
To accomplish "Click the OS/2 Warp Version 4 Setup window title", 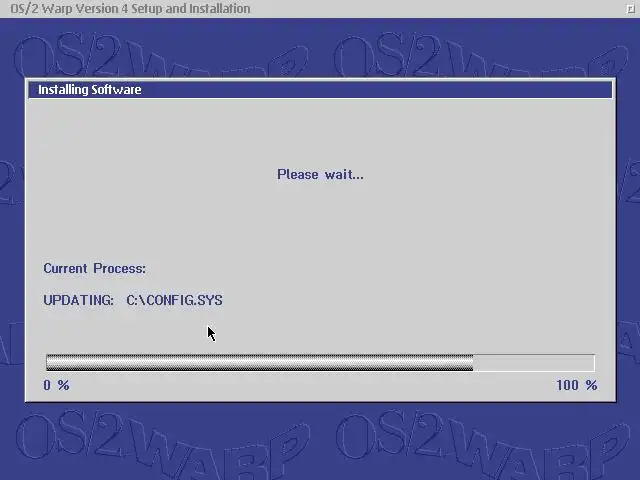I will tap(130, 9).
